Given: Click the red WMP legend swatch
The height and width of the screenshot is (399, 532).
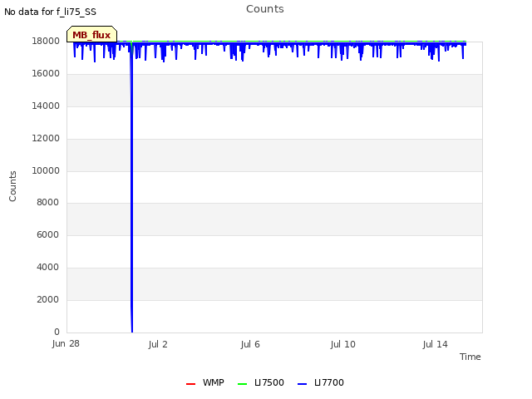Looking at the screenshot, I should coord(190,384).
